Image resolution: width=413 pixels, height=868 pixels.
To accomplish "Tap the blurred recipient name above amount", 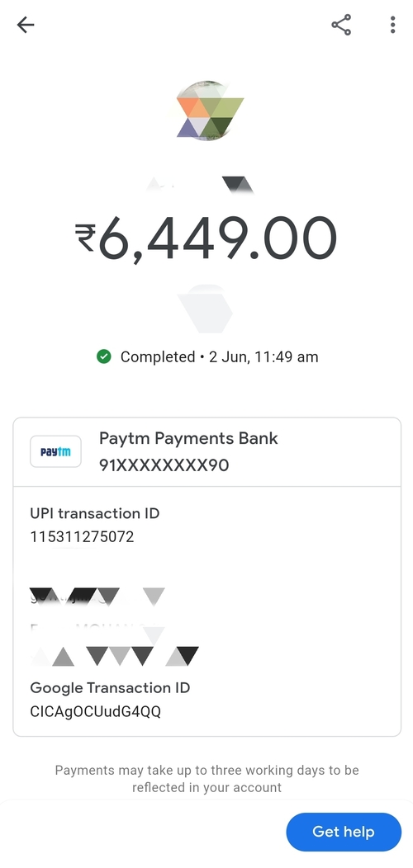I will pyautogui.click(x=200, y=185).
